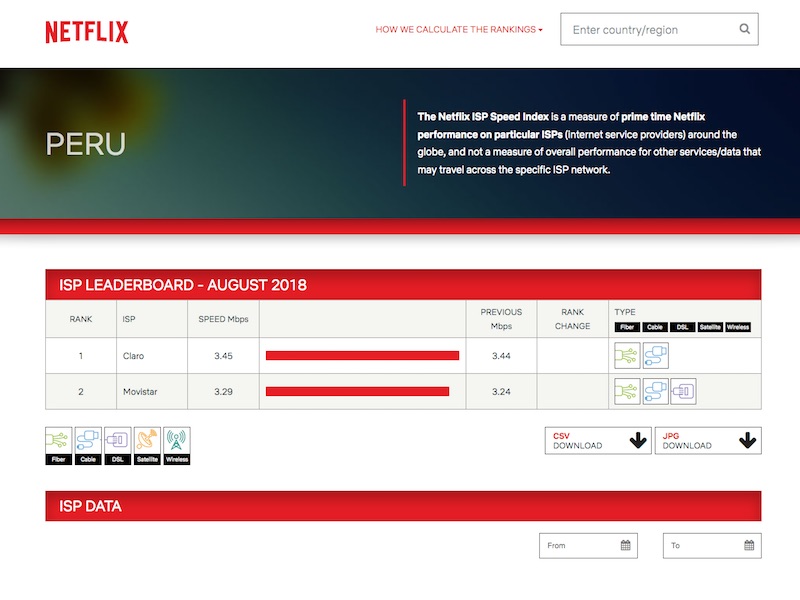Click Claro's Cable type icon

pos(656,356)
